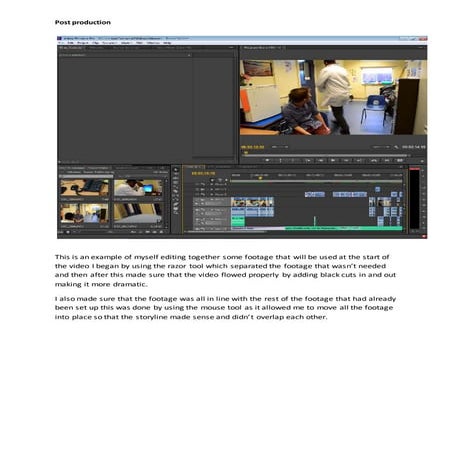Open the Clip menu
This screenshot has width=453, height=453.
tap(96, 43)
